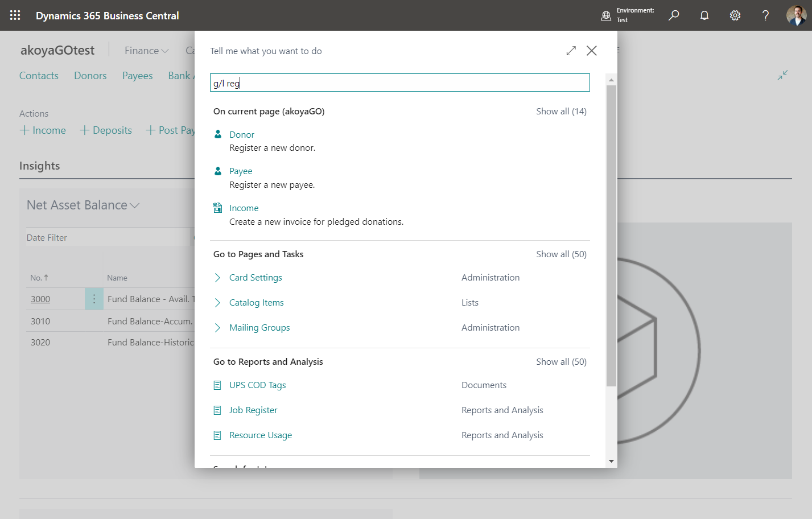Viewport: 812px width, 519px height.
Task: Click the Resource Usage report icon
Action: pos(217,435)
